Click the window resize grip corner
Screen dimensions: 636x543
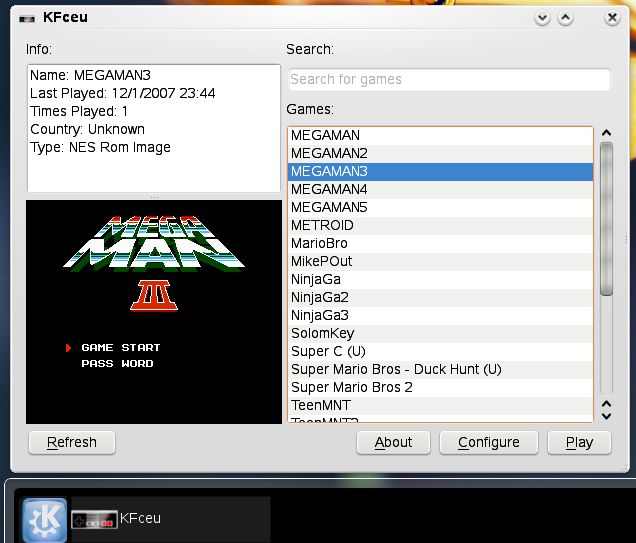[x=625, y=468]
